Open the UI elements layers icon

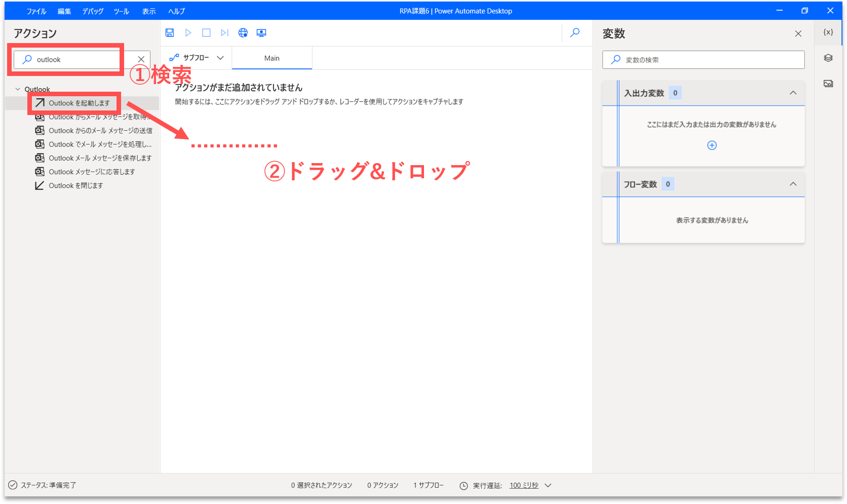coord(828,58)
